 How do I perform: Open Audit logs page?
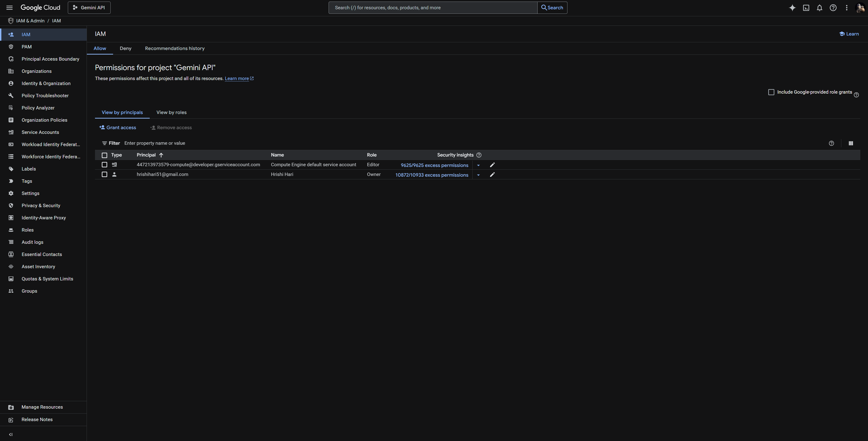coord(43,242)
